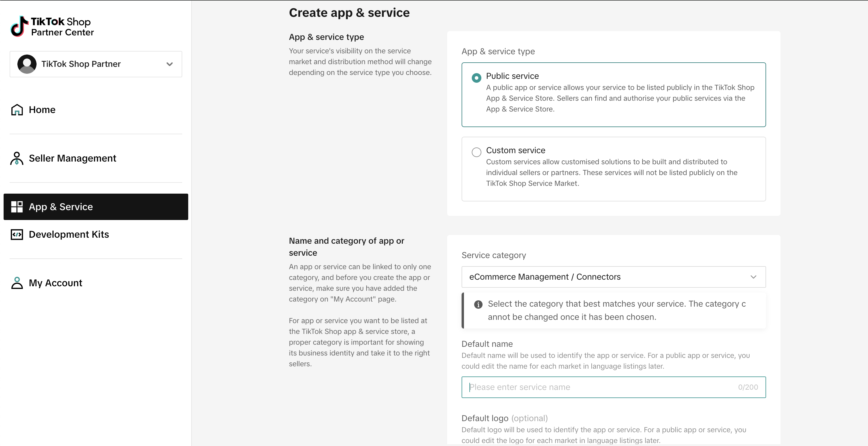This screenshot has width=868, height=446.
Task: Click the TikTok Shop Partner avatar
Action: [x=27, y=64]
